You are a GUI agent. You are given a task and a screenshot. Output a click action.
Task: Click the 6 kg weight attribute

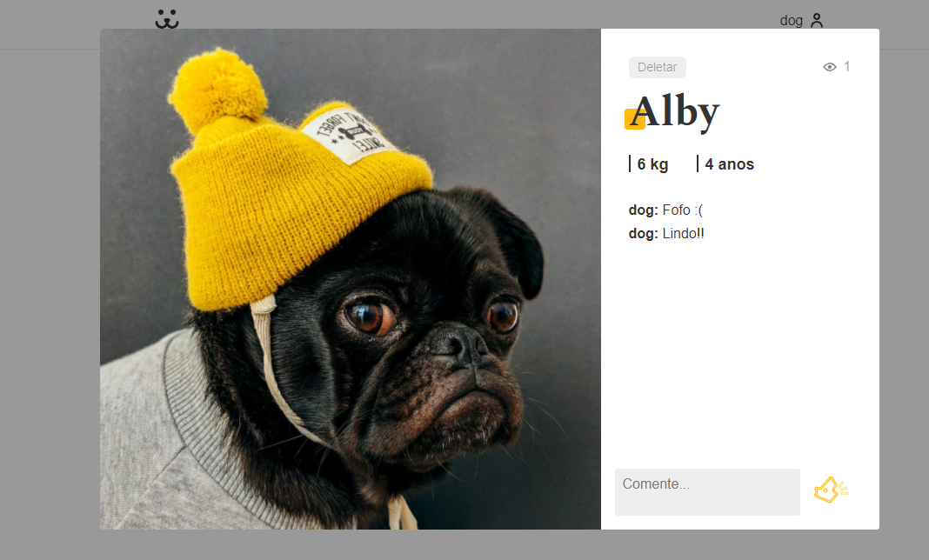click(x=649, y=164)
